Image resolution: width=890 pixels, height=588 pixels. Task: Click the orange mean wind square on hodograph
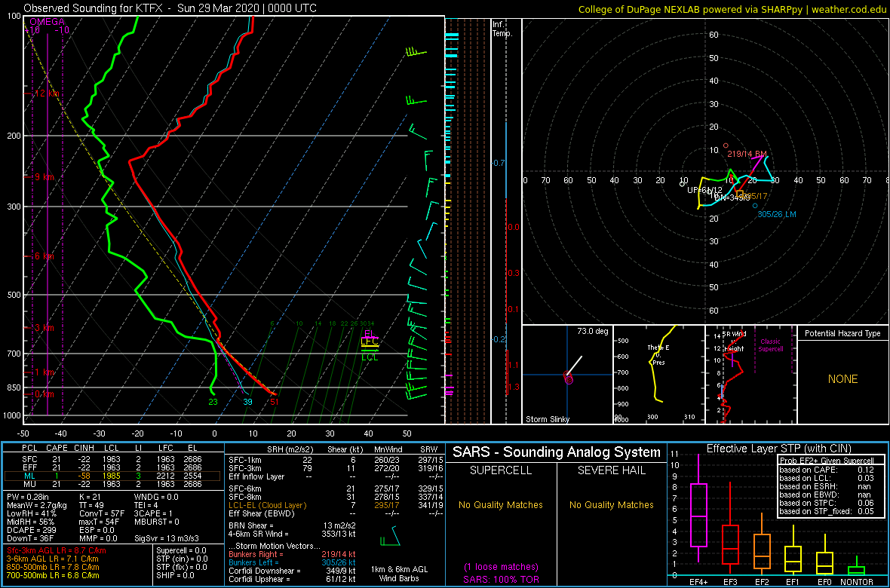pyautogui.click(x=740, y=194)
